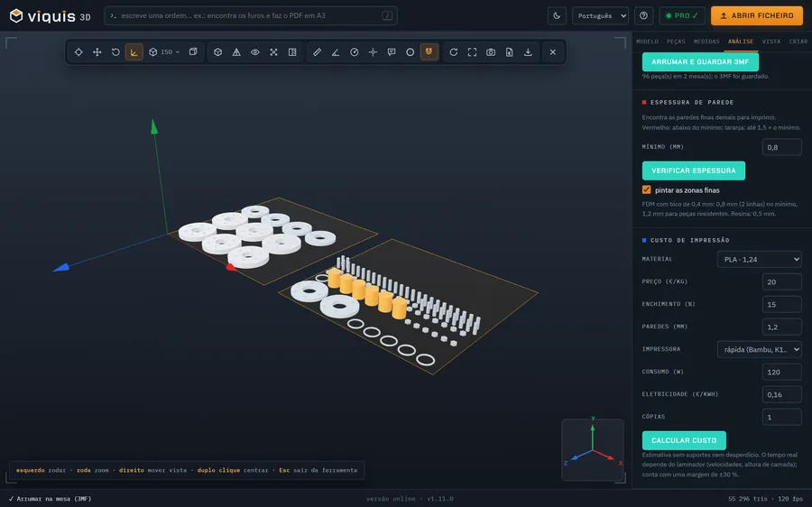Click ARRUMAR E GUARDAR 3MF button
This screenshot has width=812, height=507.
[700, 61]
